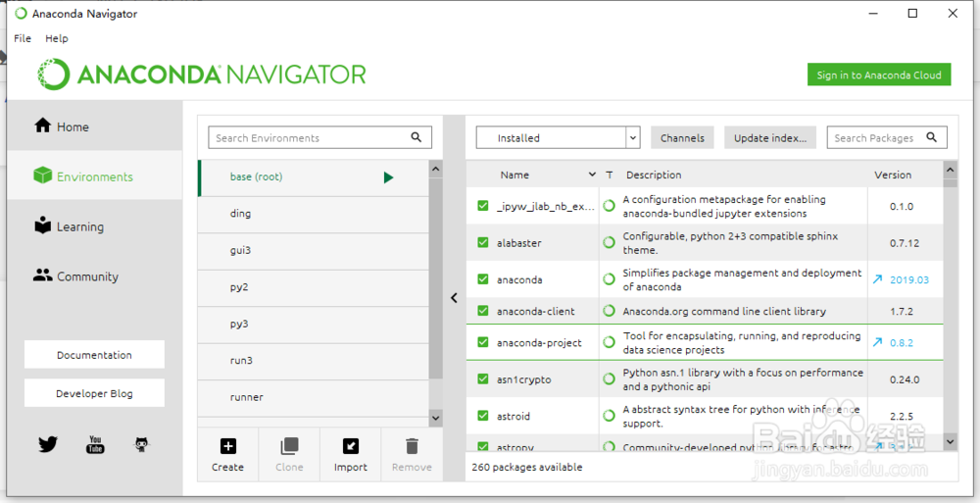980x503 pixels.
Task: Open the YouTube icon link
Action: point(95,444)
